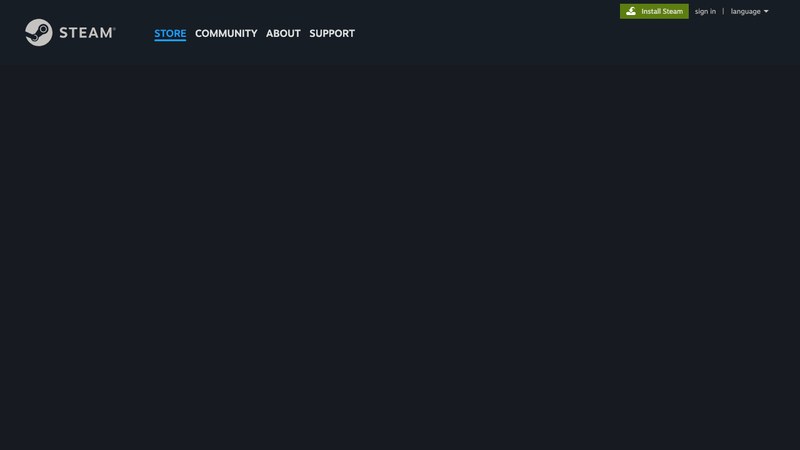Click the Steam logo icon
The height and width of the screenshot is (450, 800).
pyautogui.click(x=39, y=33)
